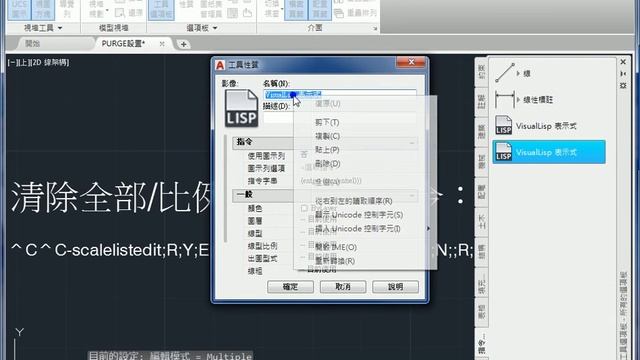Image resolution: width=640 pixels, height=360 pixels.
Task: Toggle the tool palette auto-hide icon
Action: (x=623, y=73)
